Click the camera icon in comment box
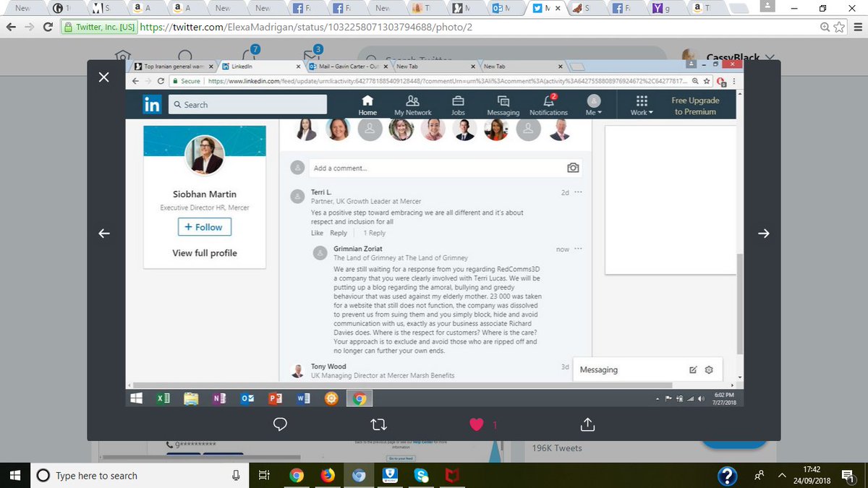The width and height of the screenshot is (868, 488). 573,168
